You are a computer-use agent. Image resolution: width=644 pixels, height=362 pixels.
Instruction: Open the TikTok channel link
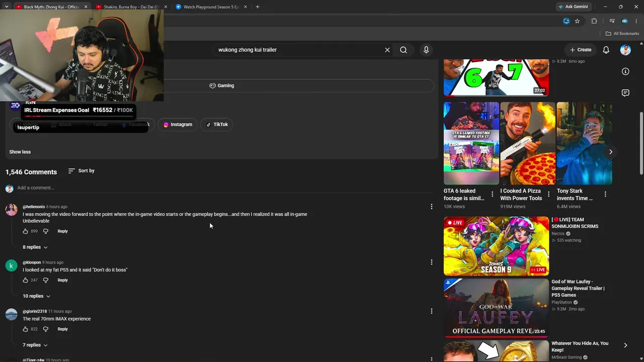217,125
